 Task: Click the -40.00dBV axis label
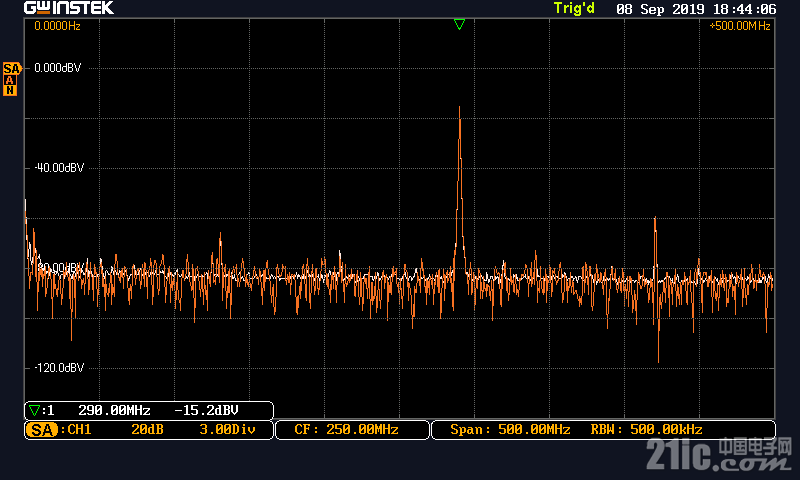point(59,168)
